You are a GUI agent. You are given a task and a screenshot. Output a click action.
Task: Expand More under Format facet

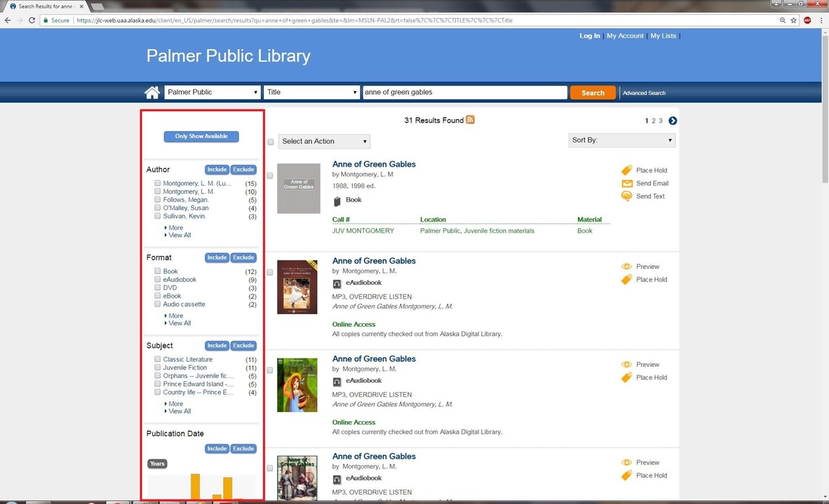[x=174, y=316]
